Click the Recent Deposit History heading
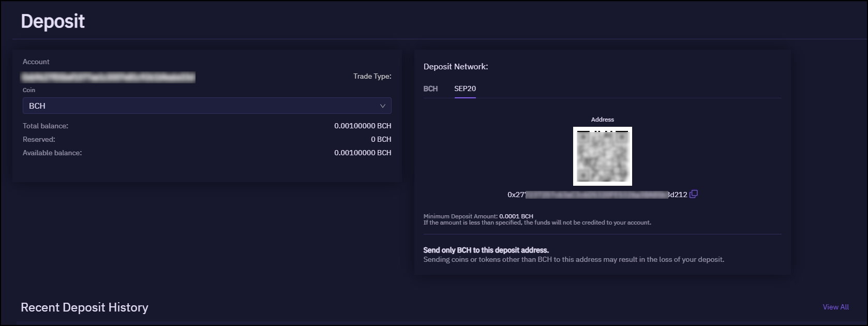Screen dimensions: 868x326 point(84,307)
